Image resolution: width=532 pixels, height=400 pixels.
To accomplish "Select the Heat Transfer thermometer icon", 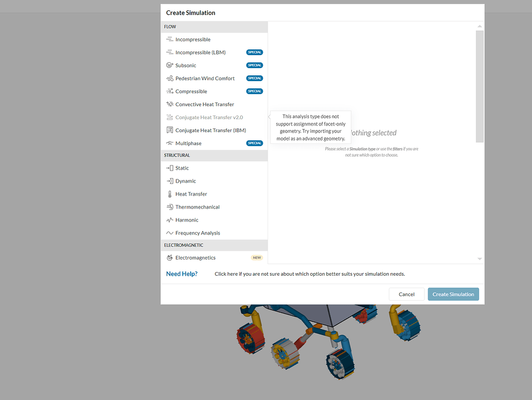I will pyautogui.click(x=169, y=193).
